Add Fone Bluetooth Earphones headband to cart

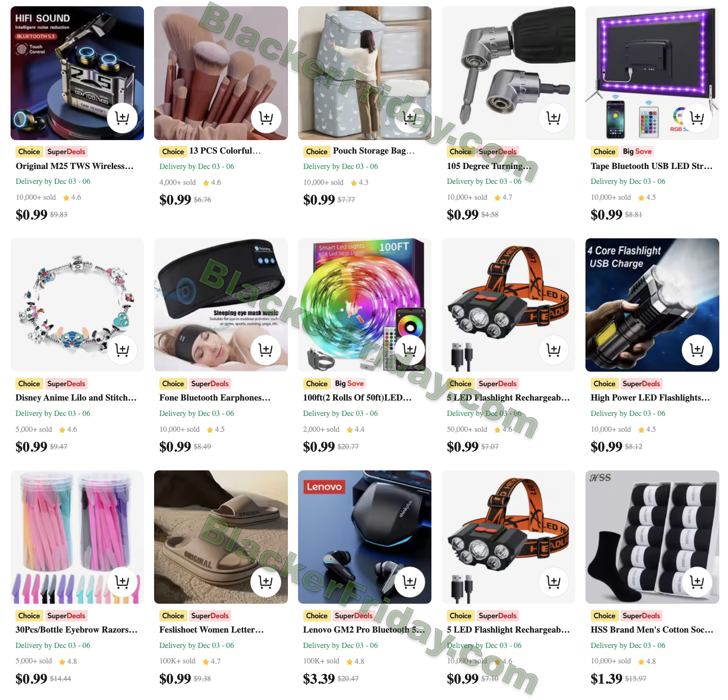pyautogui.click(x=266, y=350)
